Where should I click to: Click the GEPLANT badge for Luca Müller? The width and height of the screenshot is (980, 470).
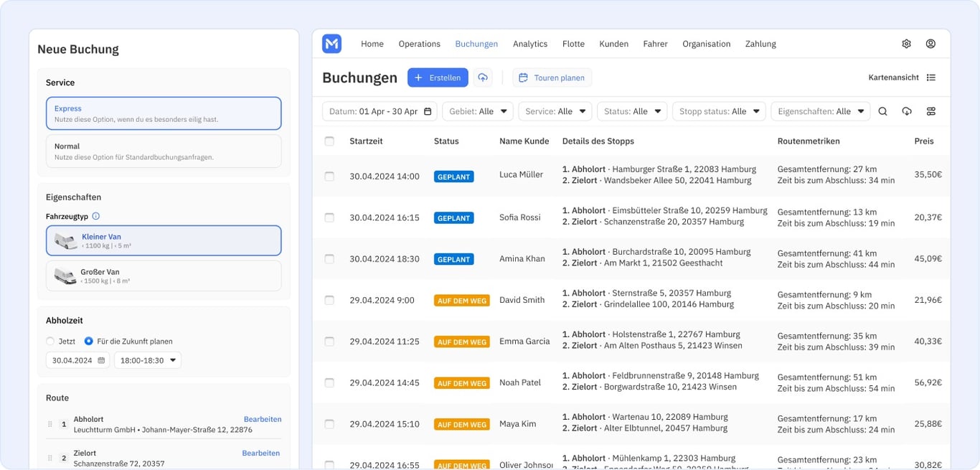point(453,177)
